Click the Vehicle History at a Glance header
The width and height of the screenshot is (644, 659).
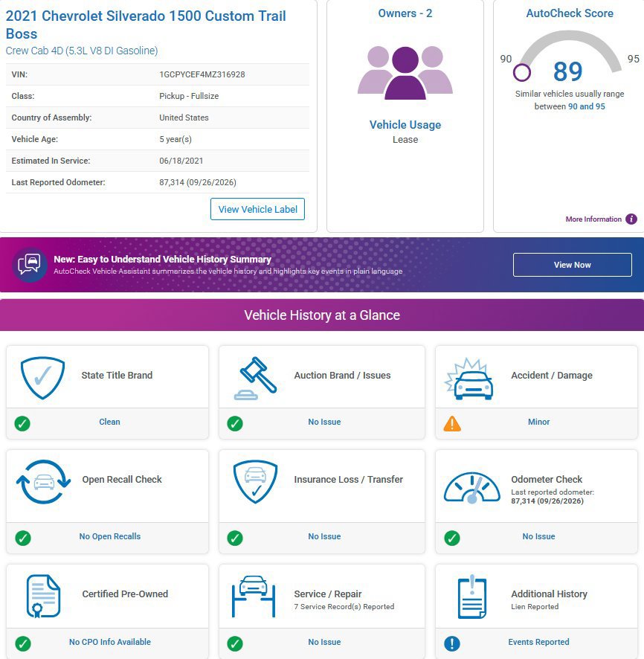pyautogui.click(x=322, y=315)
